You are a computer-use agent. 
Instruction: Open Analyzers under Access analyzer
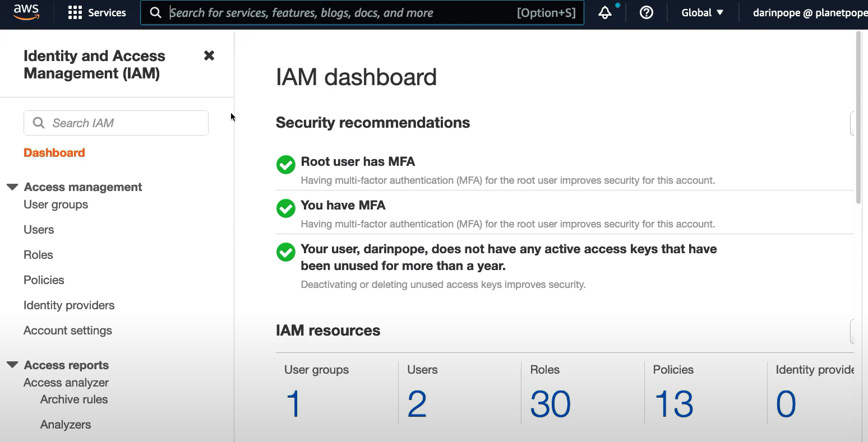tap(66, 425)
